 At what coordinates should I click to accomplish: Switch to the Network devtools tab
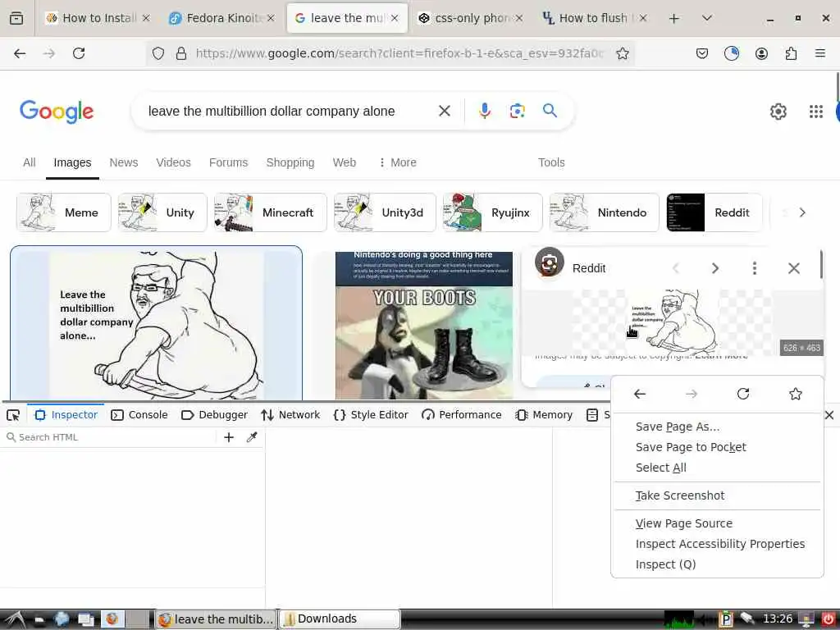290,415
